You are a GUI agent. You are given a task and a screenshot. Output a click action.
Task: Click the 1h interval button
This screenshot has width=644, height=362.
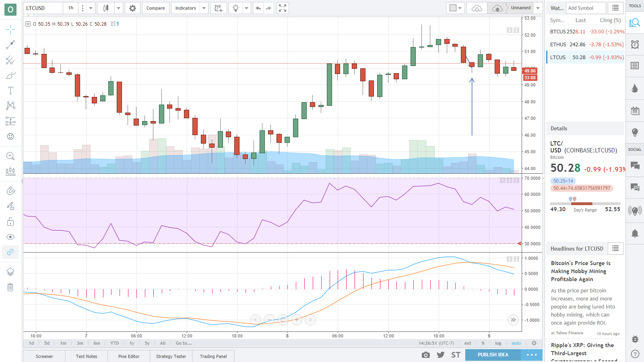point(71,8)
